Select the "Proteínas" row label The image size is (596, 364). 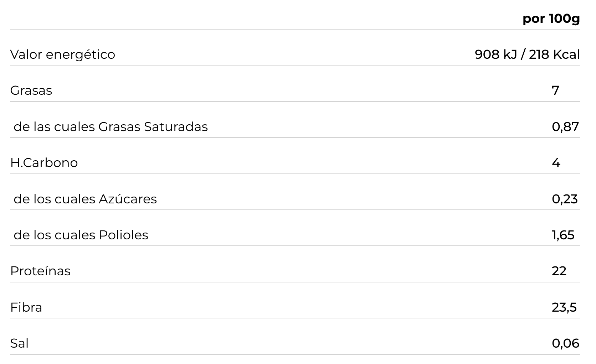(40, 271)
